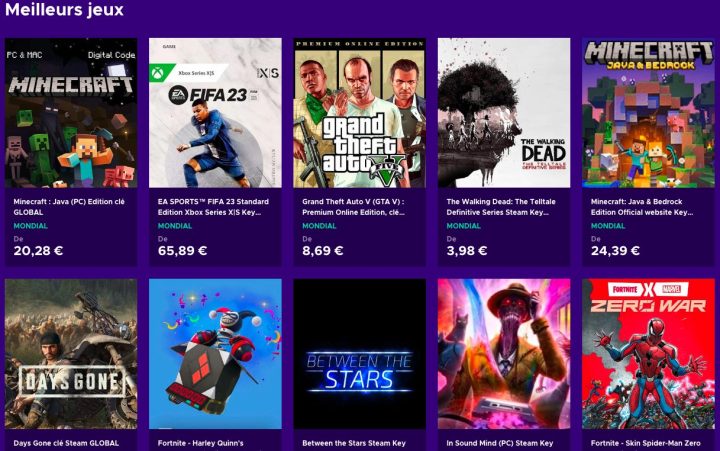Open the Minecraft Java PC Edition cover image
This screenshot has height=451, width=720.
(x=71, y=113)
